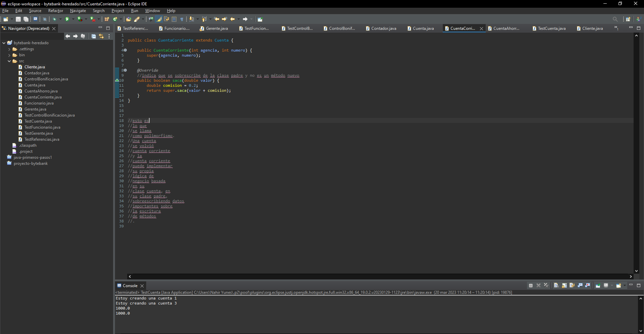Viewport: 644px width, 334px height.
Task: Close the CuentaCorriente editor tab
Action: pyautogui.click(x=481, y=29)
